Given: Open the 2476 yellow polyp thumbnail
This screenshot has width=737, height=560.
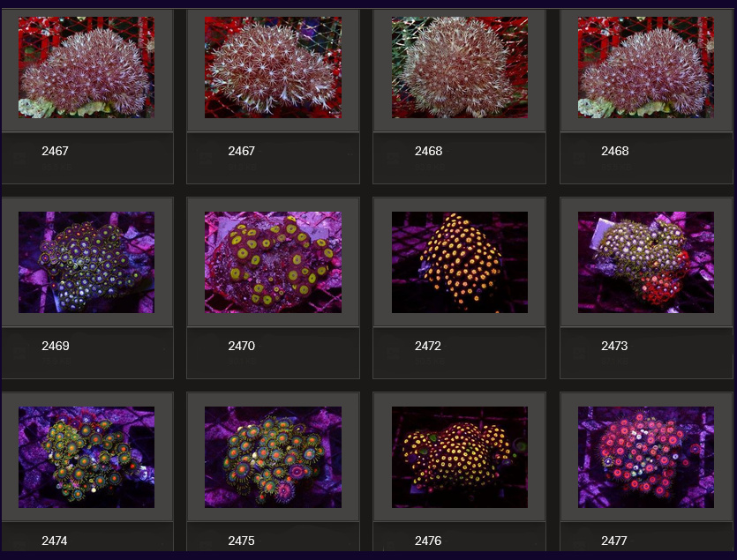Looking at the screenshot, I should click(460, 457).
